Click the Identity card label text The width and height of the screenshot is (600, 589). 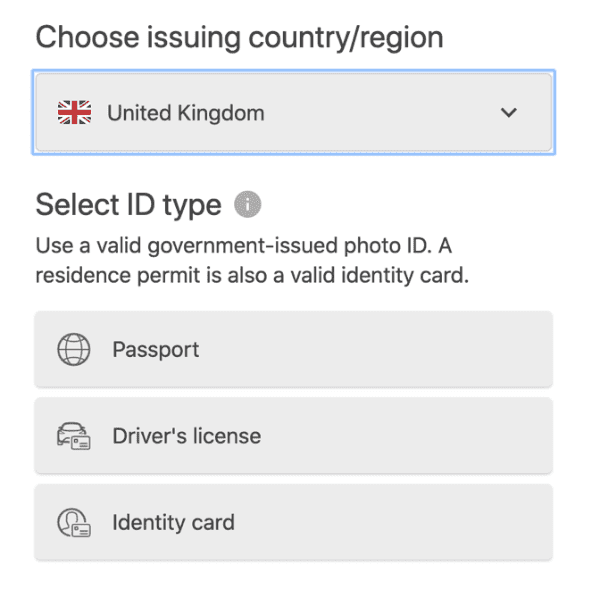(173, 523)
